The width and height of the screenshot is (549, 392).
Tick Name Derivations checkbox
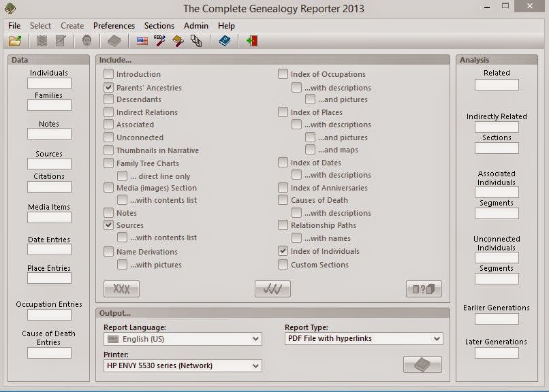click(x=108, y=251)
